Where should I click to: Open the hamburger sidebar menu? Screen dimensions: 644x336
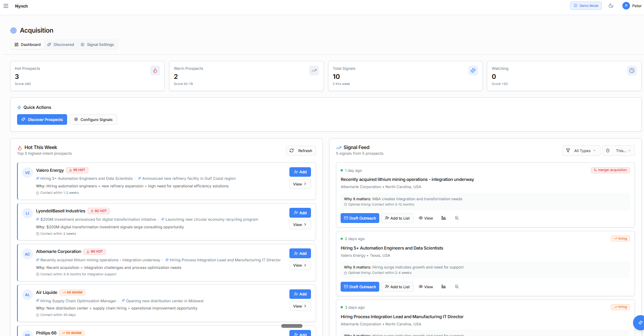6,6
